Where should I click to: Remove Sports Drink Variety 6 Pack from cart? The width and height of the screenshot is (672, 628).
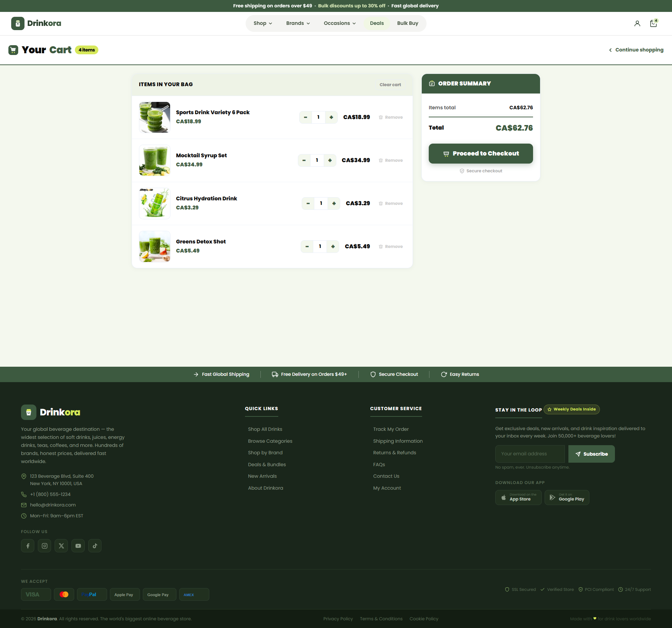point(391,117)
